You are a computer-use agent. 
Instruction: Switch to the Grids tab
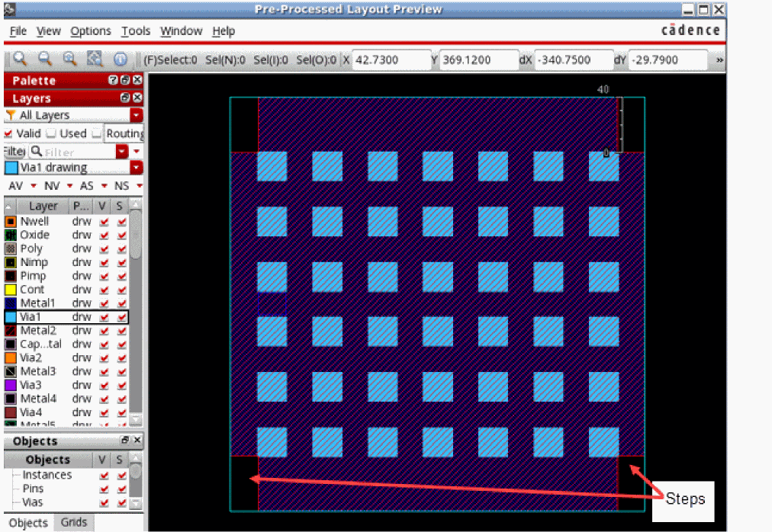pyautogui.click(x=74, y=522)
